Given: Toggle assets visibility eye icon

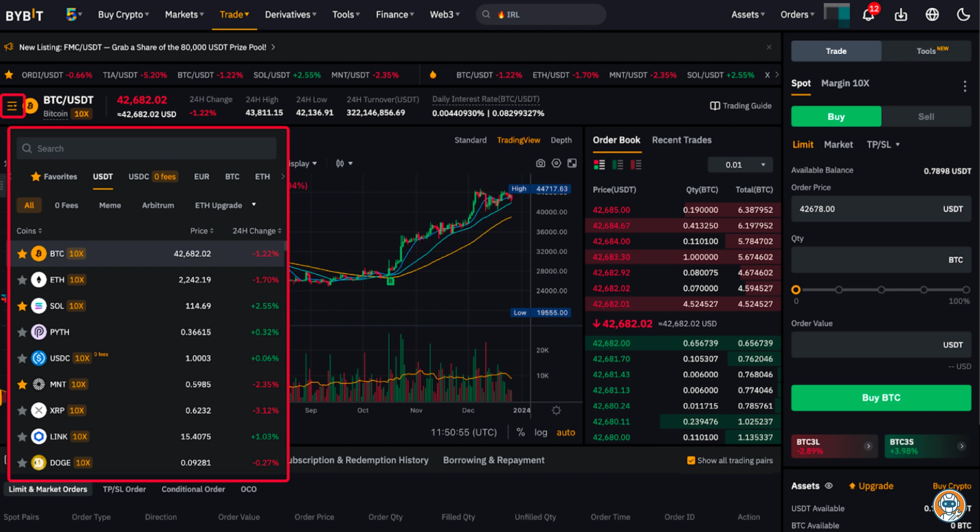Looking at the screenshot, I should [x=829, y=486].
